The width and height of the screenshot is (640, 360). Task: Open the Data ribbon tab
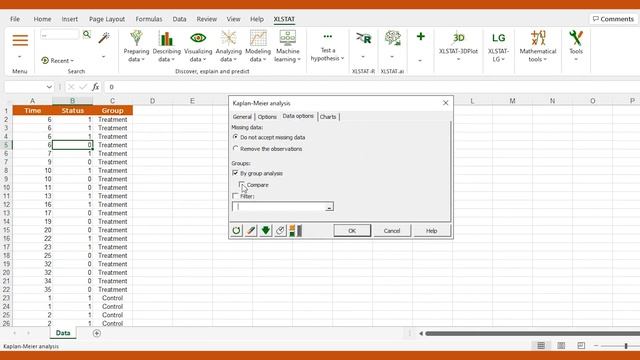point(179,19)
